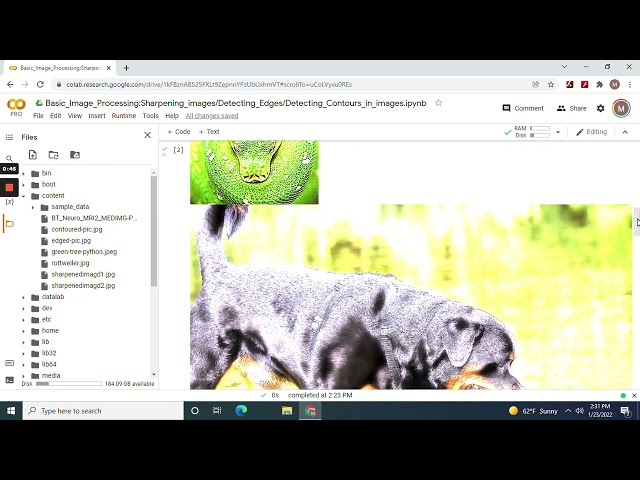
Task: Collapse the content folder
Action: 23,196
